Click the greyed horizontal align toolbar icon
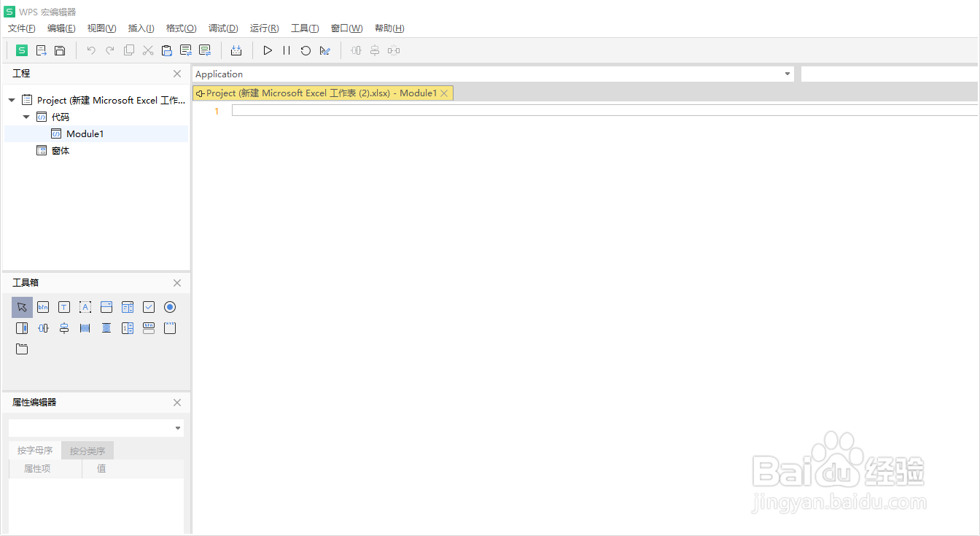Viewport: 980px width, 536px height. (356, 50)
